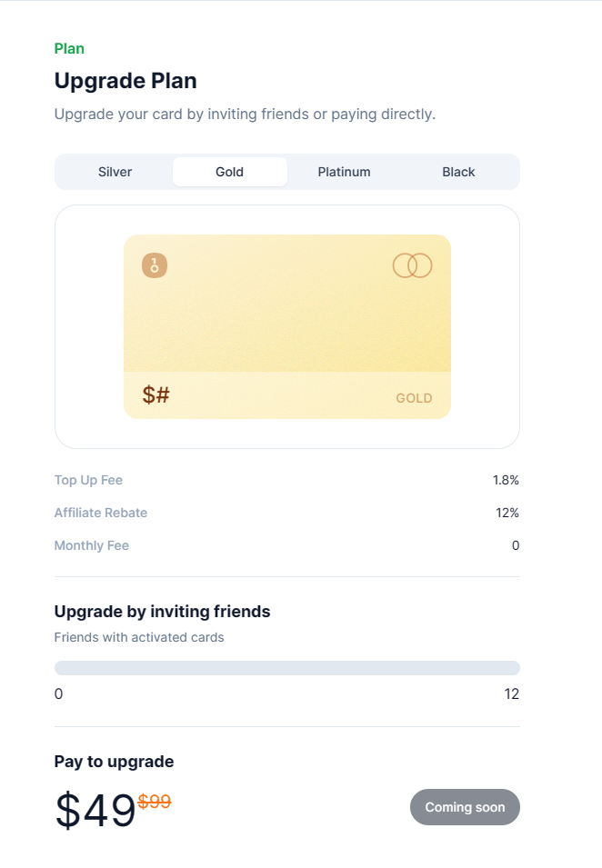This screenshot has width=602, height=868.
Task: Click the GOLD label on the card
Action: point(414,398)
